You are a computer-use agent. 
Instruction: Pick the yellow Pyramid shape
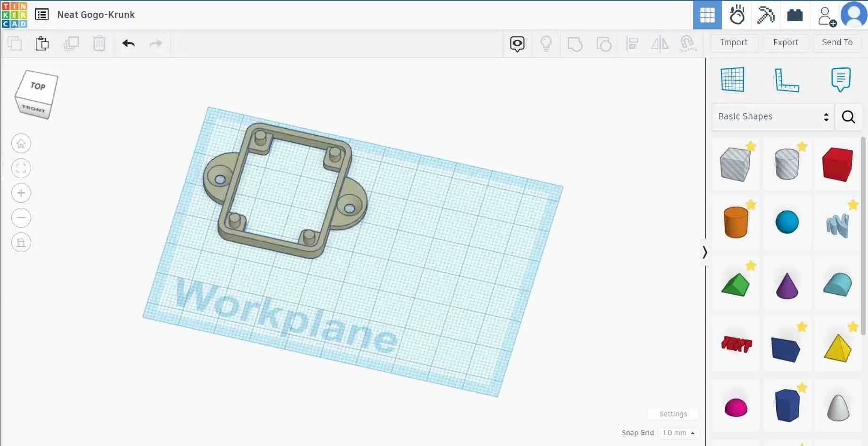coord(838,348)
